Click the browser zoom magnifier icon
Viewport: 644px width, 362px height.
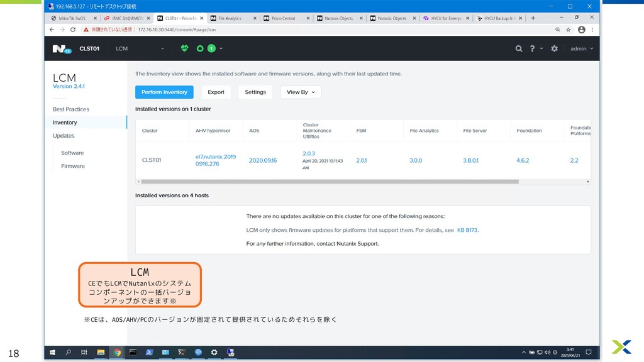point(558,30)
